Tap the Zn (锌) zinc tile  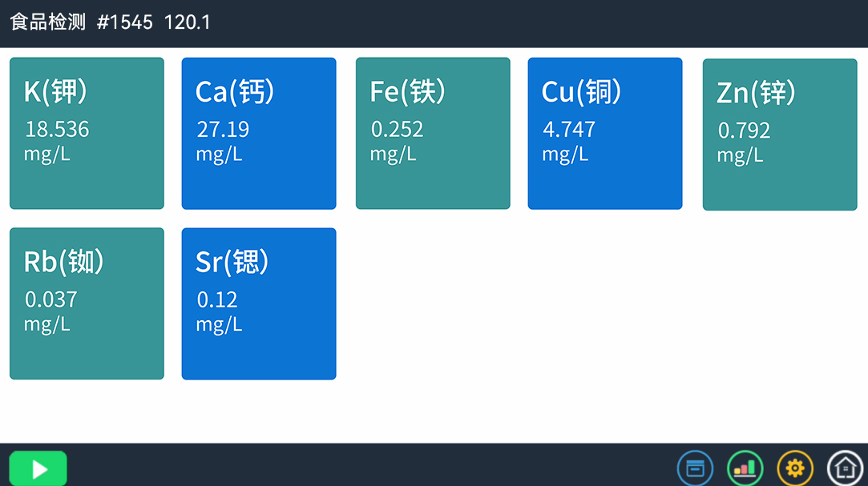coord(780,134)
